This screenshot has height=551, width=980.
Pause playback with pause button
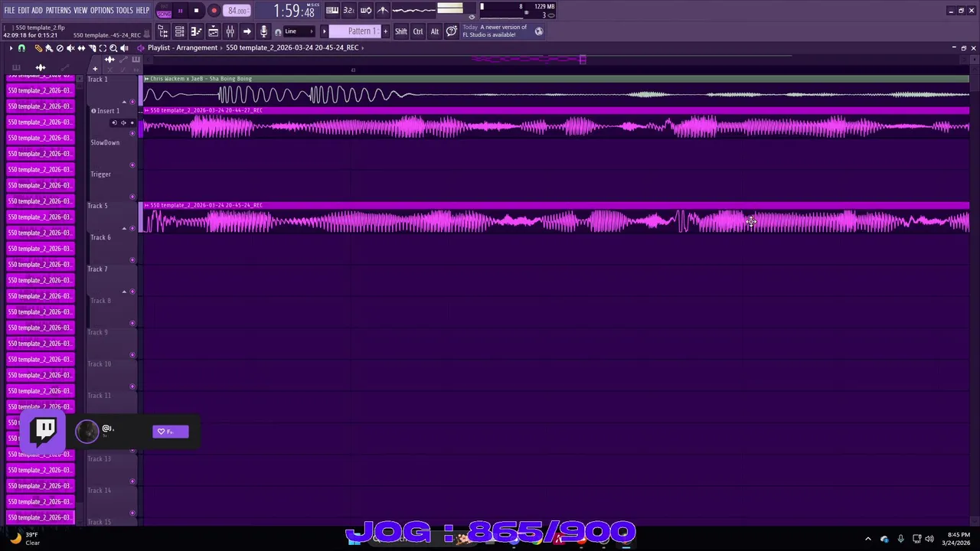[x=180, y=11]
